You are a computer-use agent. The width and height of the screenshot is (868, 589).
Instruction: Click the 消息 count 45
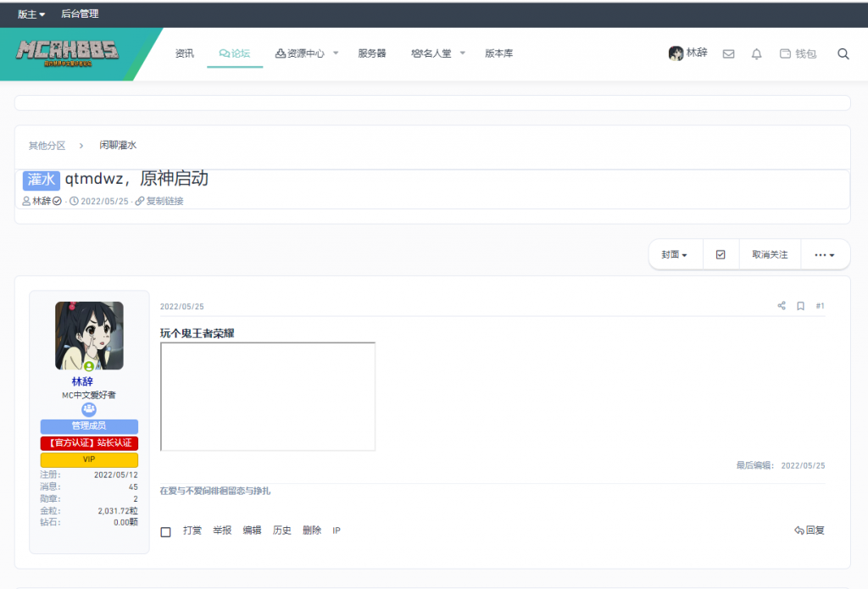coord(133,487)
